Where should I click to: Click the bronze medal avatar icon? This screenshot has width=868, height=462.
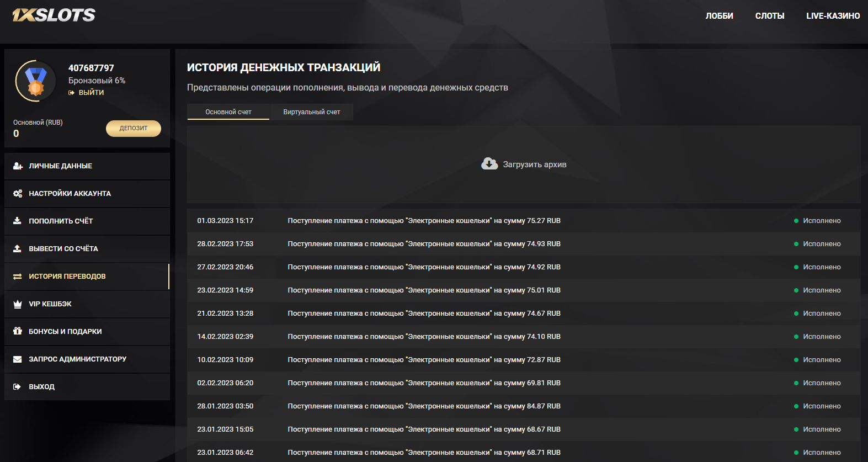[36, 81]
